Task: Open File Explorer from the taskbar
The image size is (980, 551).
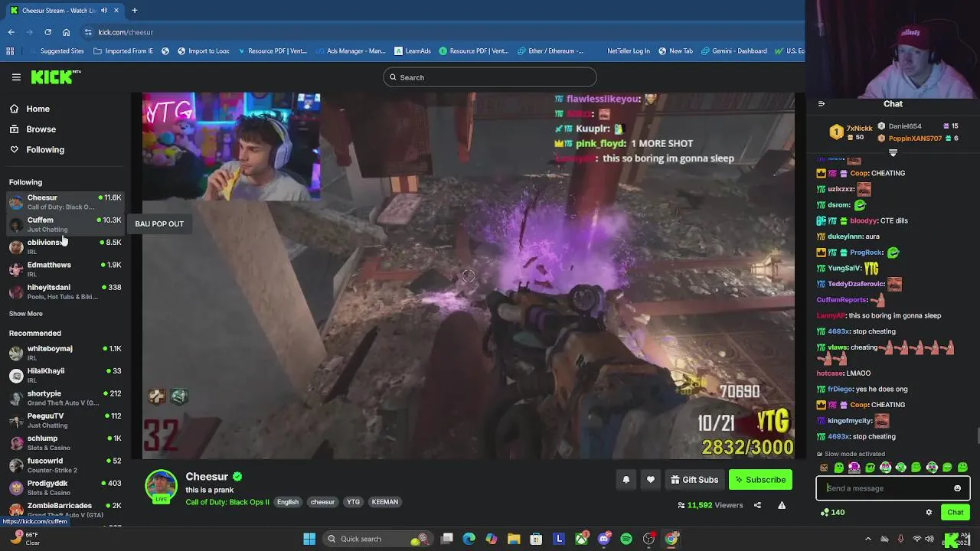Action: pos(514,539)
